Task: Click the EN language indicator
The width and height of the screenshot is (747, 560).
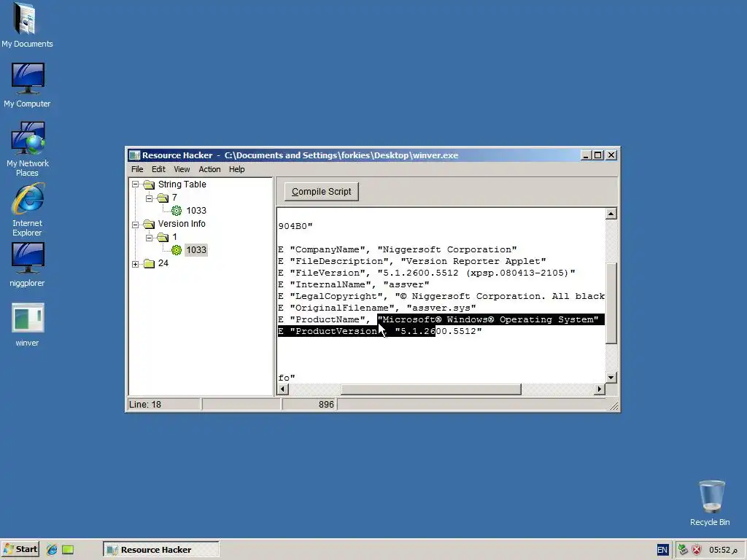Action: [x=662, y=550]
